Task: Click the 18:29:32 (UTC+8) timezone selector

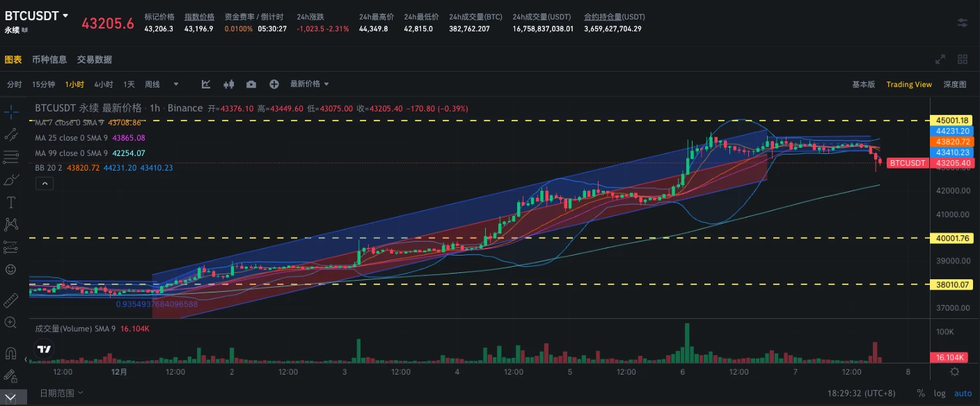Action: (x=862, y=393)
